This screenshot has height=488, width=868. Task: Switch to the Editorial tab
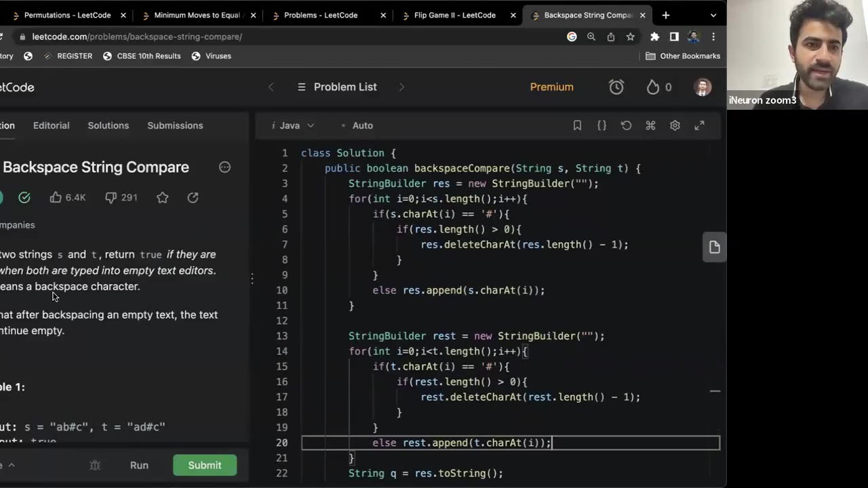pos(52,125)
